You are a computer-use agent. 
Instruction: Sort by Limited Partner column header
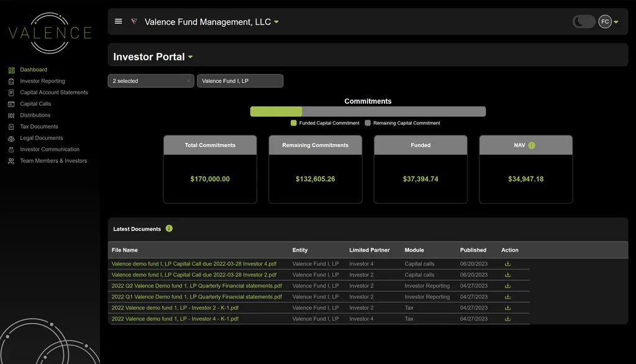pyautogui.click(x=370, y=250)
